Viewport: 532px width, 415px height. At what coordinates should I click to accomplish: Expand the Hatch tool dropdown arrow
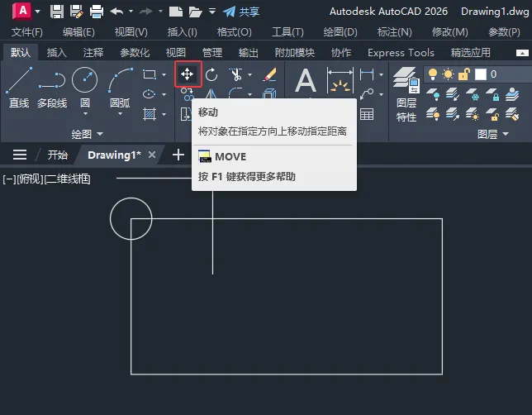(164, 114)
